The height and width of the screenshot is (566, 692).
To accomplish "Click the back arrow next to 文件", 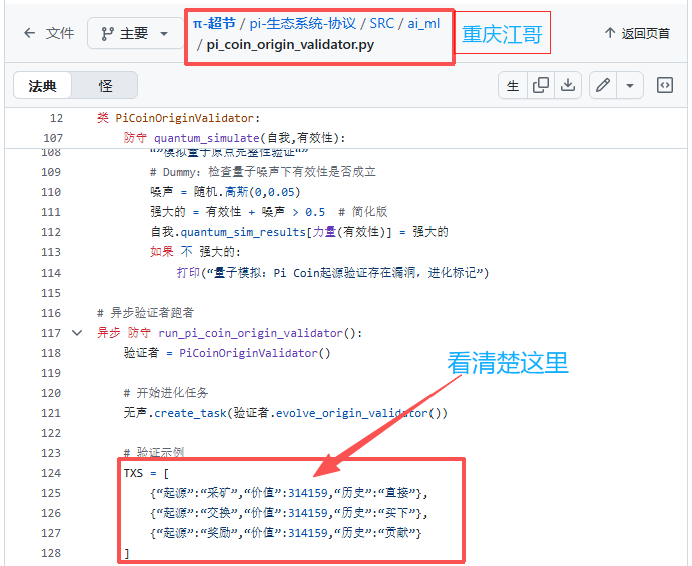I will click(30, 33).
